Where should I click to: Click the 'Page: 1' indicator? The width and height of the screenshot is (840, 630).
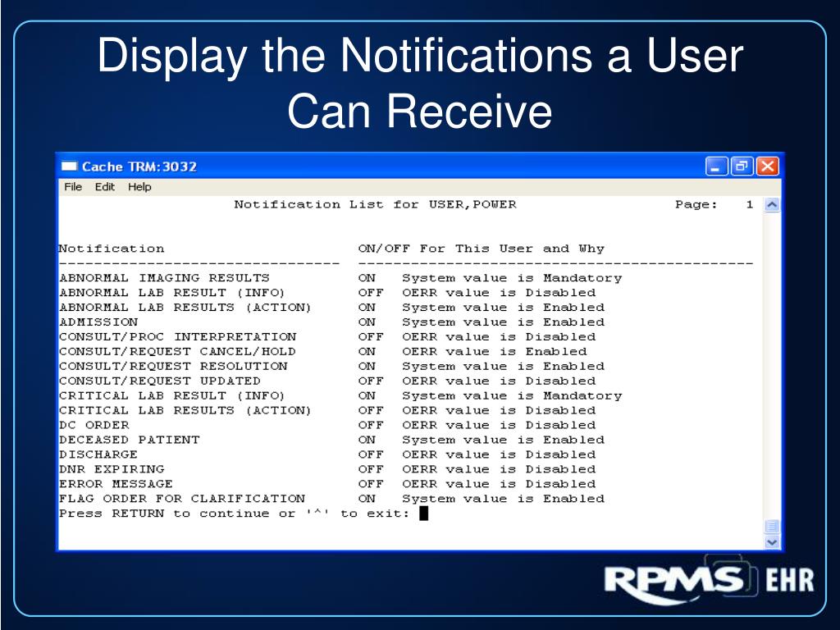coord(714,204)
